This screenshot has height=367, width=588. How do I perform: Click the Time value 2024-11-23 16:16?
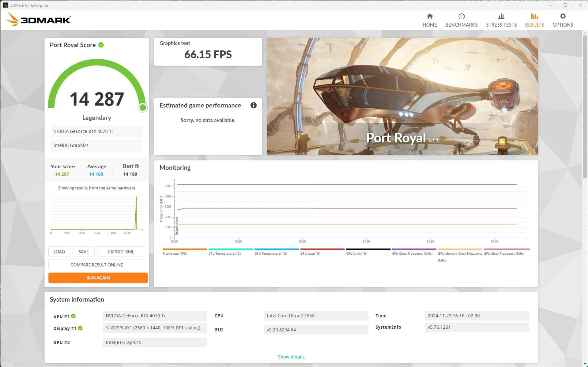click(477, 316)
